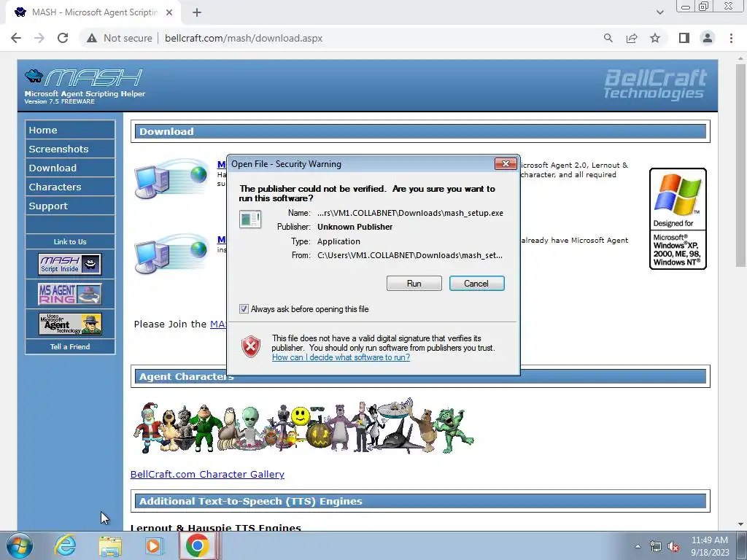Click the Designed for Windows XP badge
Screen dimensions: 747x560
coord(678,219)
